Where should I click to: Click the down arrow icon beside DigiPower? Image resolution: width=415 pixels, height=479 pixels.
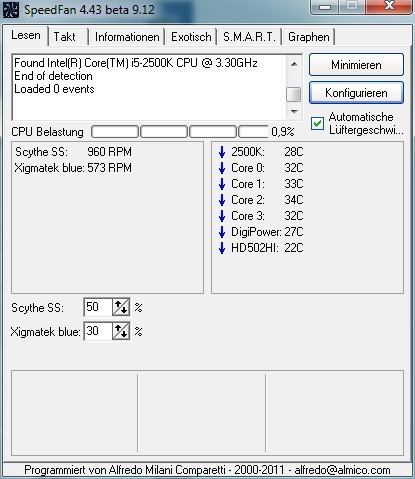pos(222,232)
